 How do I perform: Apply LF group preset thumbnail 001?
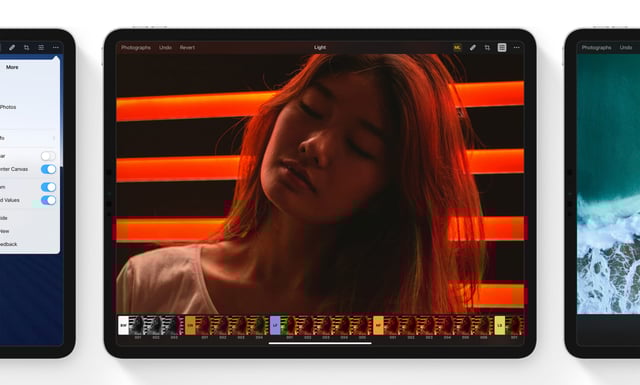click(289, 325)
